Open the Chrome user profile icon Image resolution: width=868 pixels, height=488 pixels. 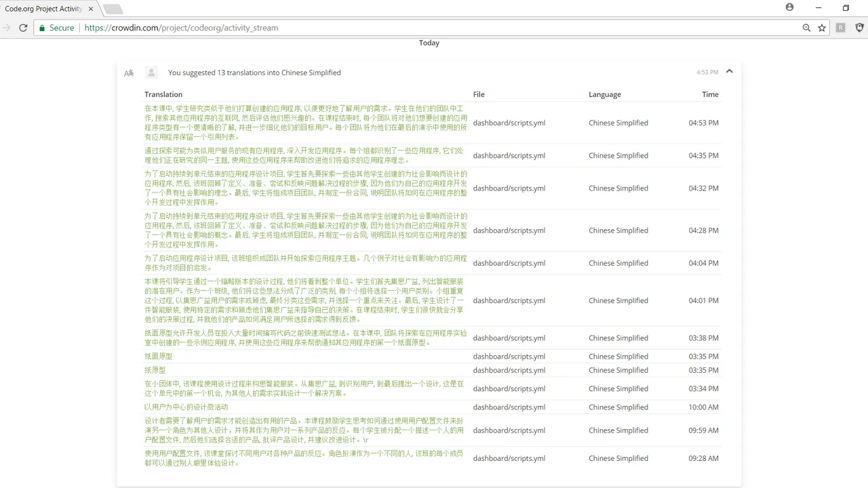pos(789,7)
